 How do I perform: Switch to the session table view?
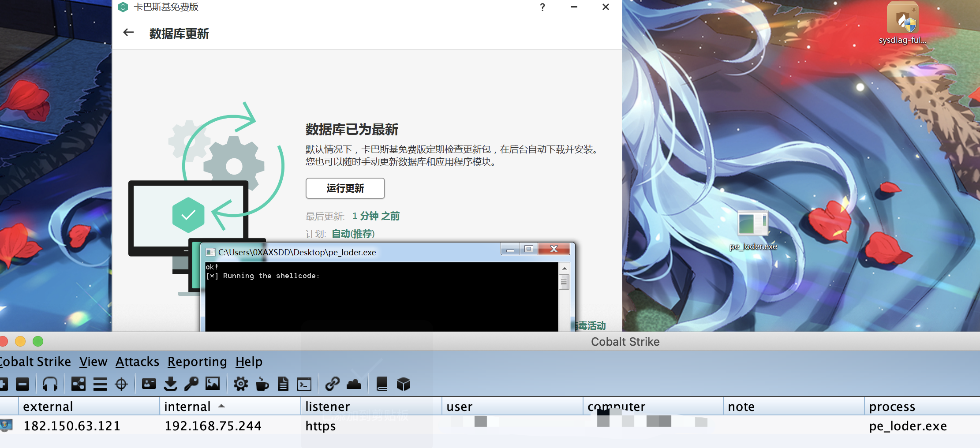click(x=101, y=384)
